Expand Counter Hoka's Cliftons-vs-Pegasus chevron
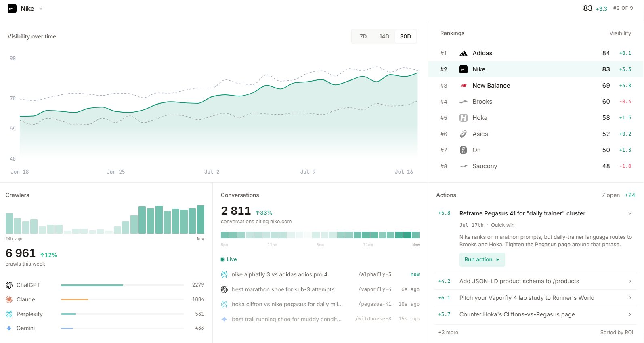Image resolution: width=644 pixels, height=343 pixels. point(629,314)
